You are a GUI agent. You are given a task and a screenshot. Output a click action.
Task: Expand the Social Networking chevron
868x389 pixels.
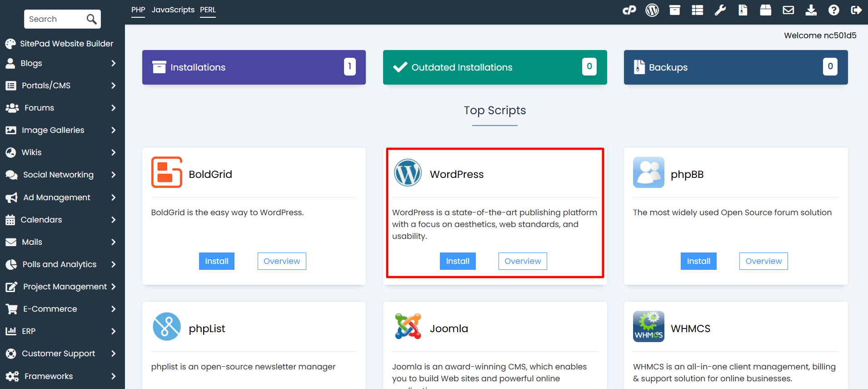tap(114, 175)
